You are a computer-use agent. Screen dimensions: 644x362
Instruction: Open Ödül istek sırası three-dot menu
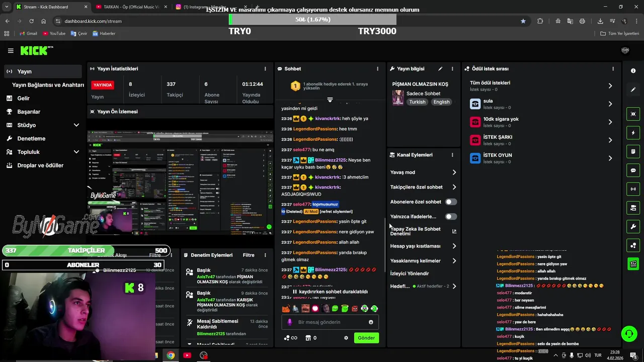coord(613,69)
